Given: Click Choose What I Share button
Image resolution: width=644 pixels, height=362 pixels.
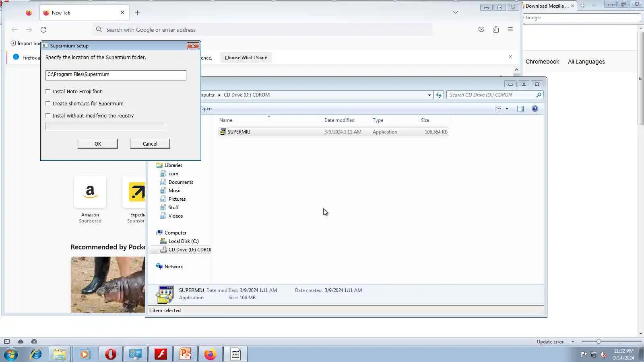Looking at the screenshot, I should (246, 58).
